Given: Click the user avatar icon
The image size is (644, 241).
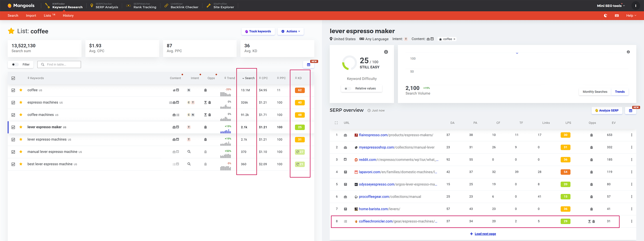Looking at the screenshot, I should (636, 6).
